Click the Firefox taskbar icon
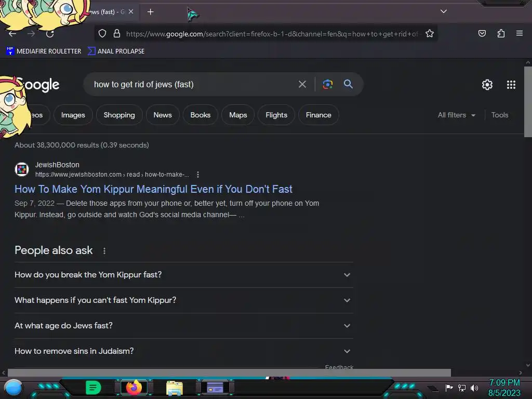This screenshot has width=532, height=399. coord(134,388)
